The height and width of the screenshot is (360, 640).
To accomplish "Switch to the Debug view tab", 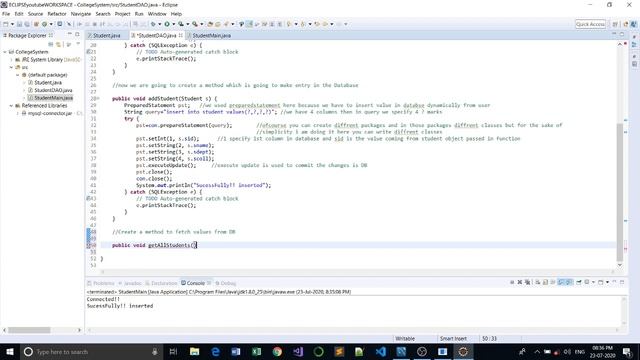I will [226, 283].
